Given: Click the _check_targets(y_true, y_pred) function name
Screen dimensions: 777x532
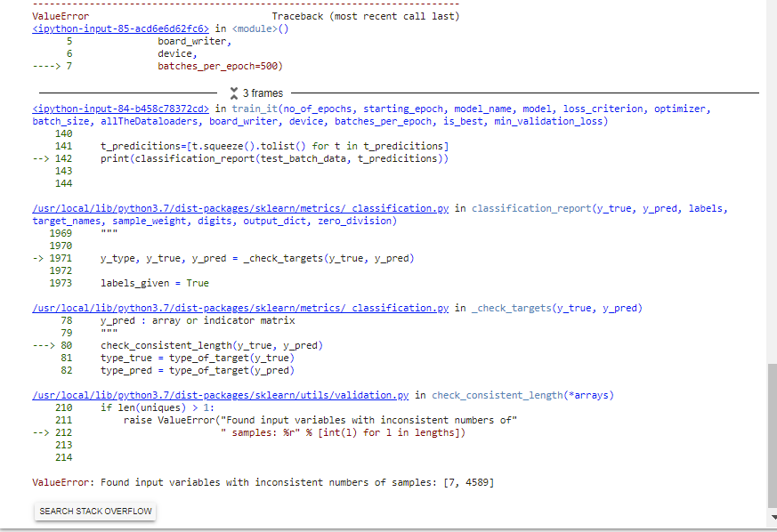Looking at the screenshot, I should tap(556, 308).
